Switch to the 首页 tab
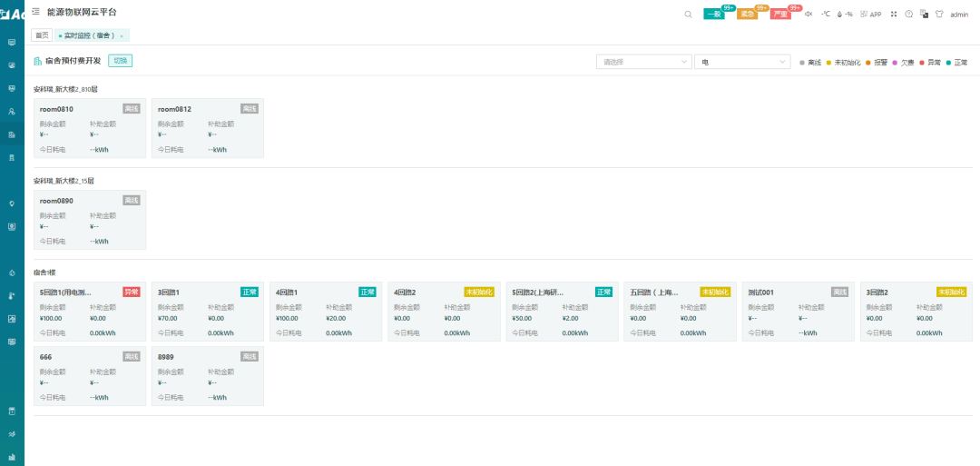Screen dimensions: 980x466 42,35
